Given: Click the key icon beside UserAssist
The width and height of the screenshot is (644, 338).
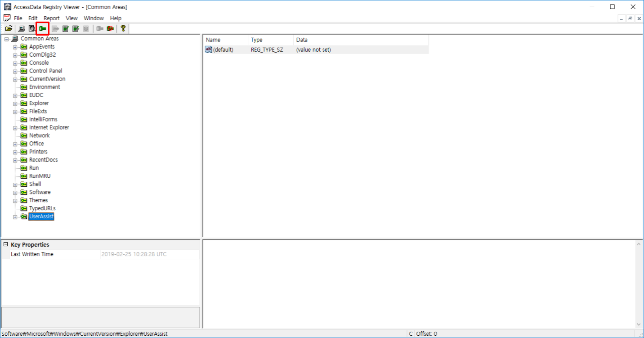Looking at the screenshot, I should coord(24,217).
